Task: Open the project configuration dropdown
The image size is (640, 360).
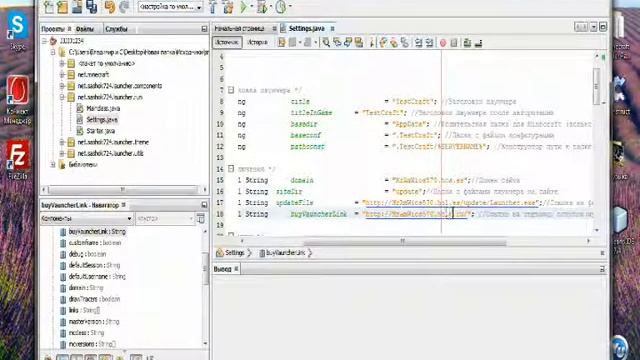Action: coord(170,7)
